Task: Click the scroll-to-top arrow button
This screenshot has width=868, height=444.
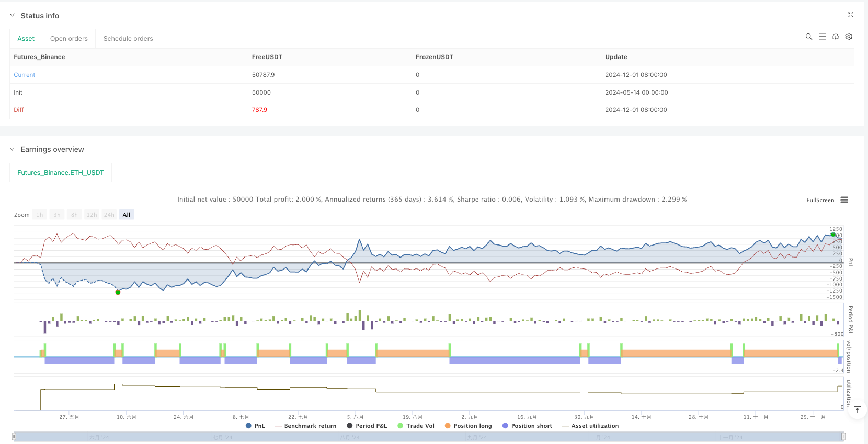Action: 857,410
